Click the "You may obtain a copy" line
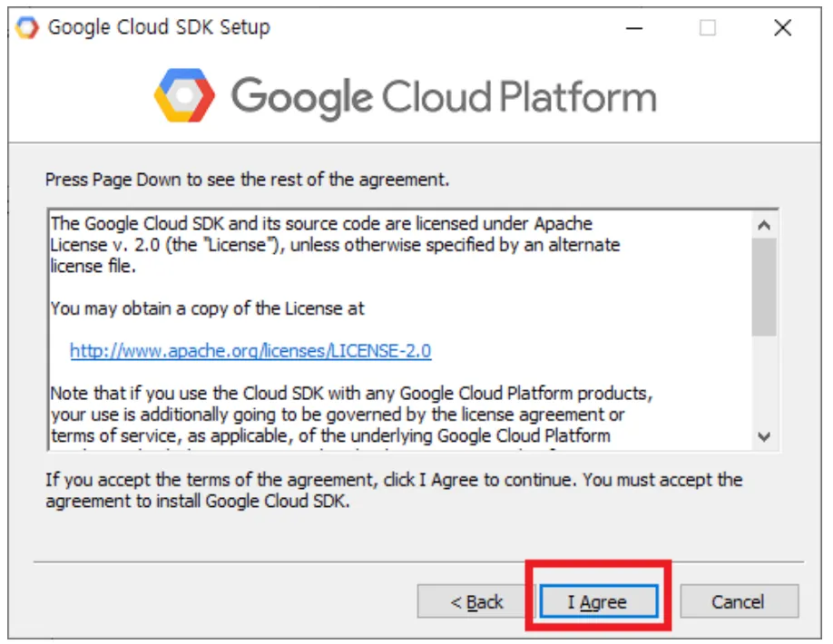Screen dimensions: 833x644 coord(208,308)
